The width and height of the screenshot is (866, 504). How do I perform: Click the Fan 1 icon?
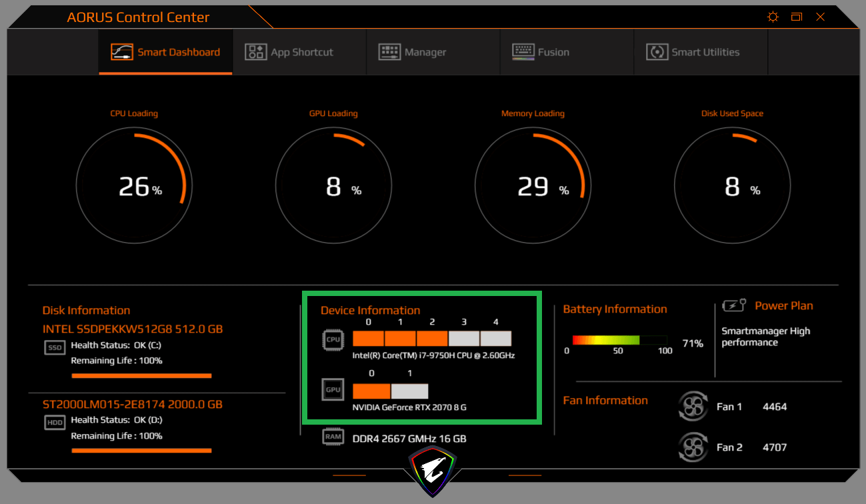pos(693,406)
